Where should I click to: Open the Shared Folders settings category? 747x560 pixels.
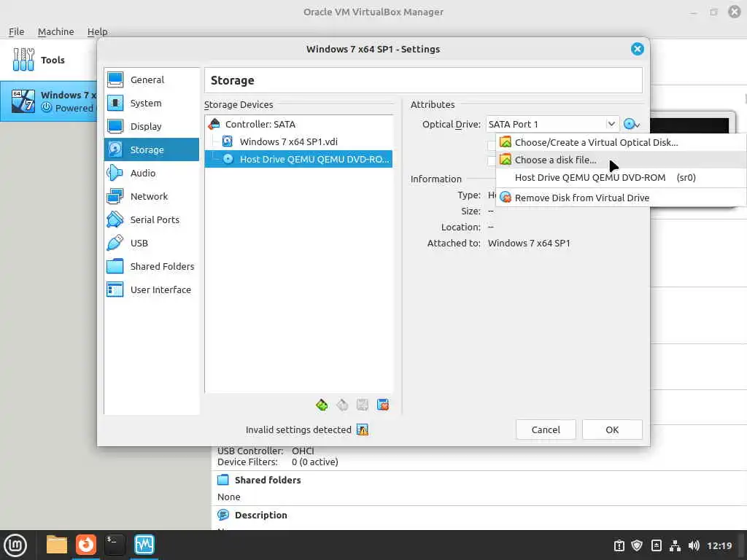point(152,266)
